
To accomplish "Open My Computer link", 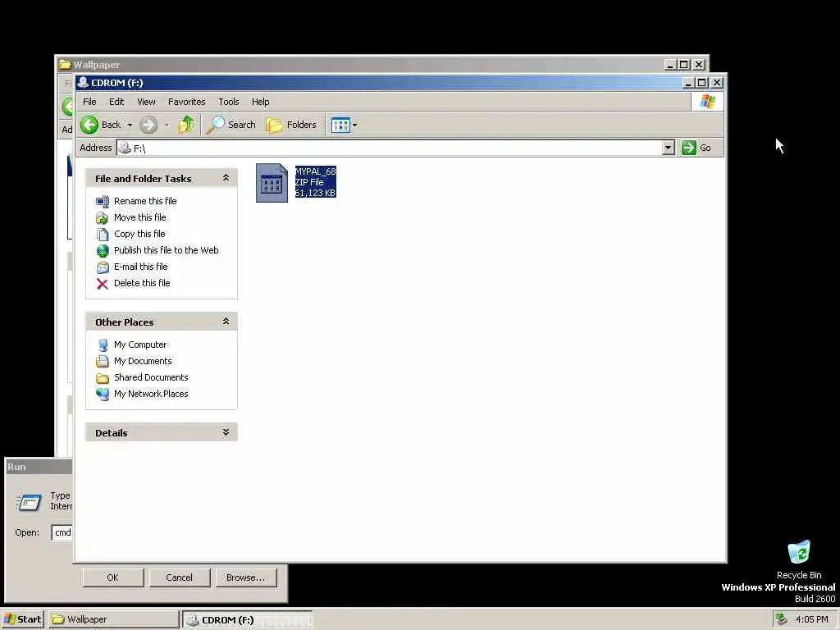I will [139, 345].
